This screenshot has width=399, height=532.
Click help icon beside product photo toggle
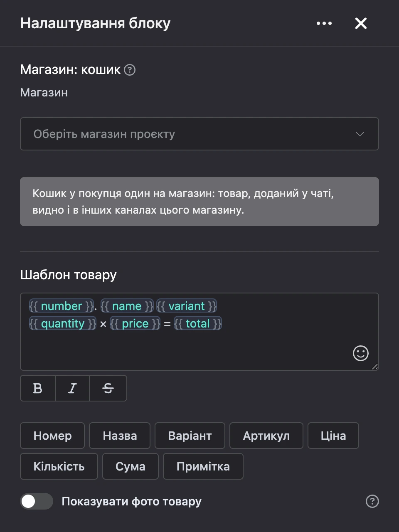point(372,501)
